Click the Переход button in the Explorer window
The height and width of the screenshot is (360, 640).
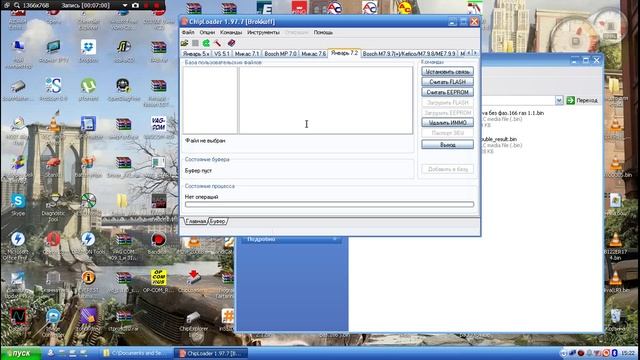(582, 100)
